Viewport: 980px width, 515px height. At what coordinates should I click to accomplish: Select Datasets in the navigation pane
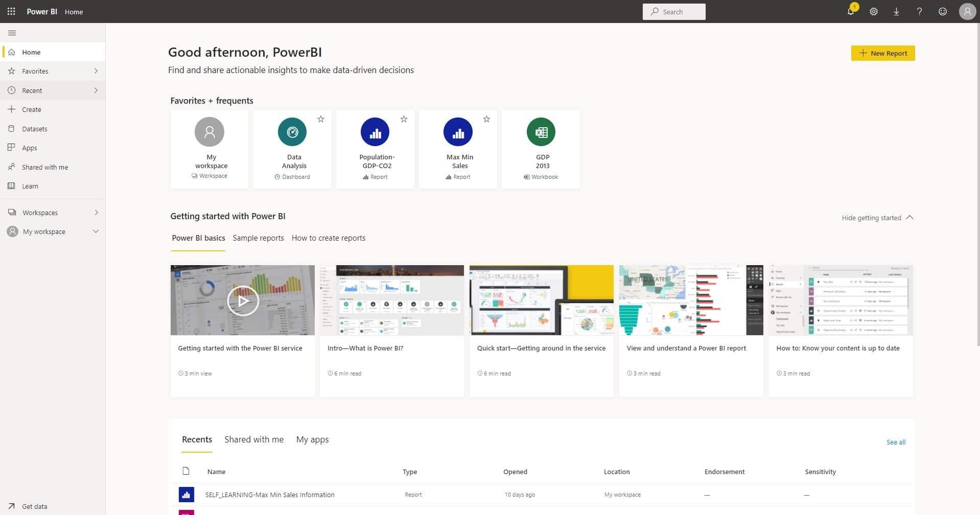[x=34, y=128]
